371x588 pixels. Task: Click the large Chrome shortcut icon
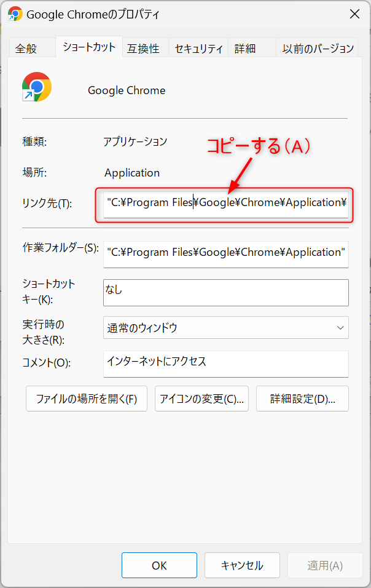tap(37, 87)
